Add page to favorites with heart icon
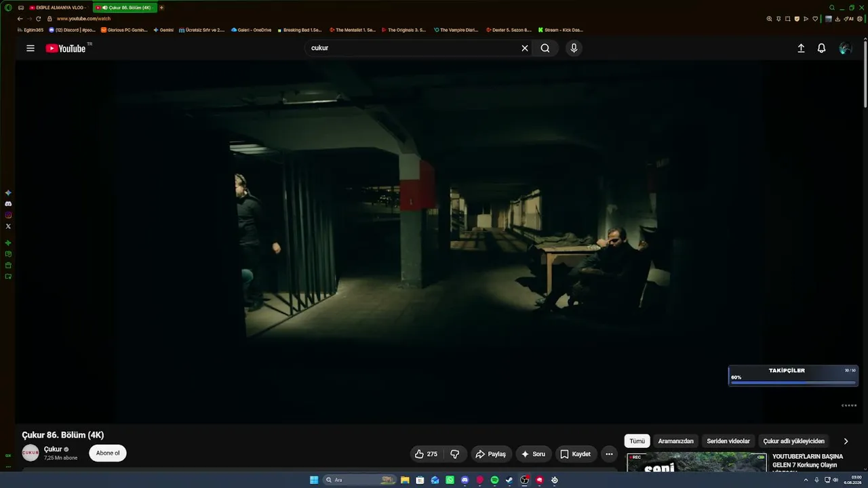 (815, 19)
